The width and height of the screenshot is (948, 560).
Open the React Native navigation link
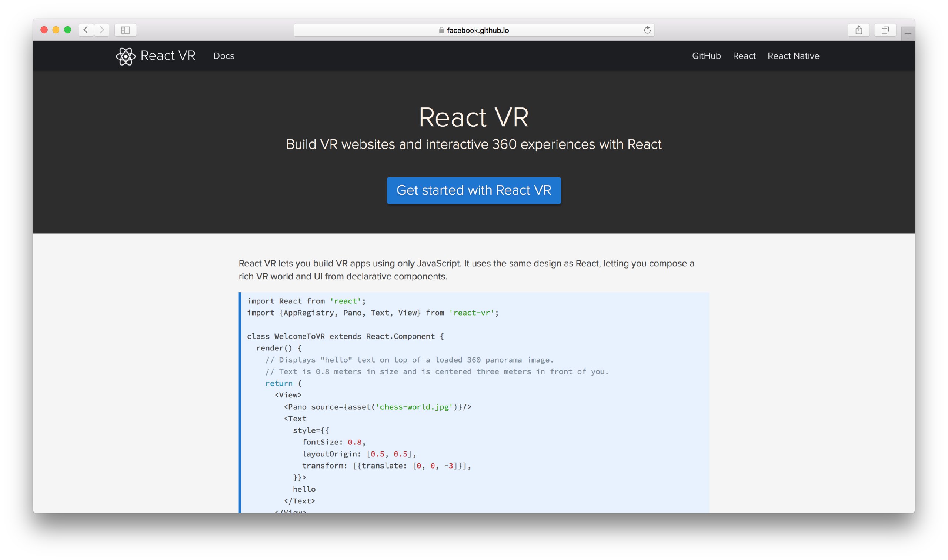[x=793, y=56]
